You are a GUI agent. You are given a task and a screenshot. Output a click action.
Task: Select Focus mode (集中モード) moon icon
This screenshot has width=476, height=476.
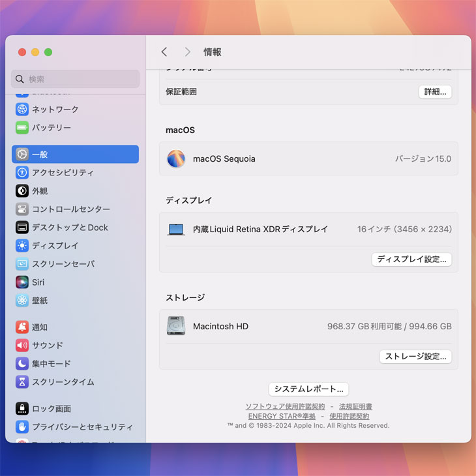tap(22, 364)
